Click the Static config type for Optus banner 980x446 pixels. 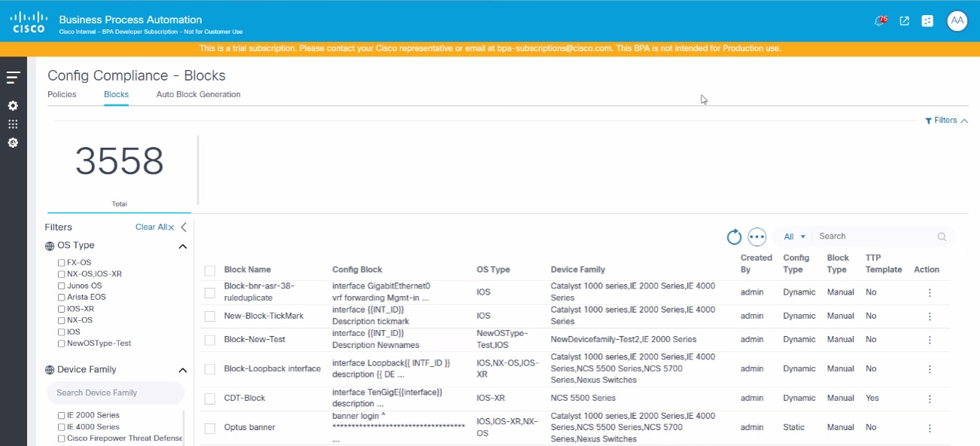click(793, 427)
